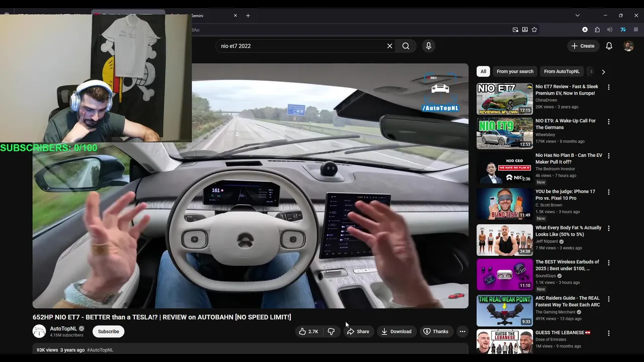Screen dimensions: 644x362
Task: Open a new browser tab
Action: click(x=248, y=16)
